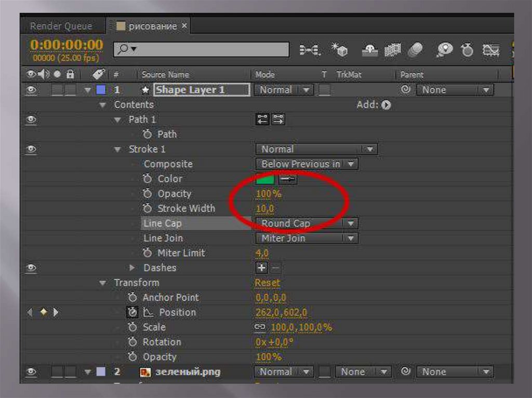Click the stroke Opacity 100% value
The image size is (532, 398).
[x=269, y=194]
